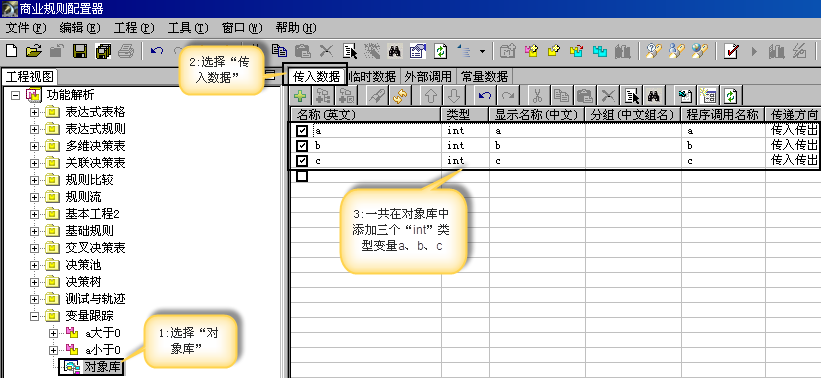Open the 帮助(H) menu

pos(296,28)
